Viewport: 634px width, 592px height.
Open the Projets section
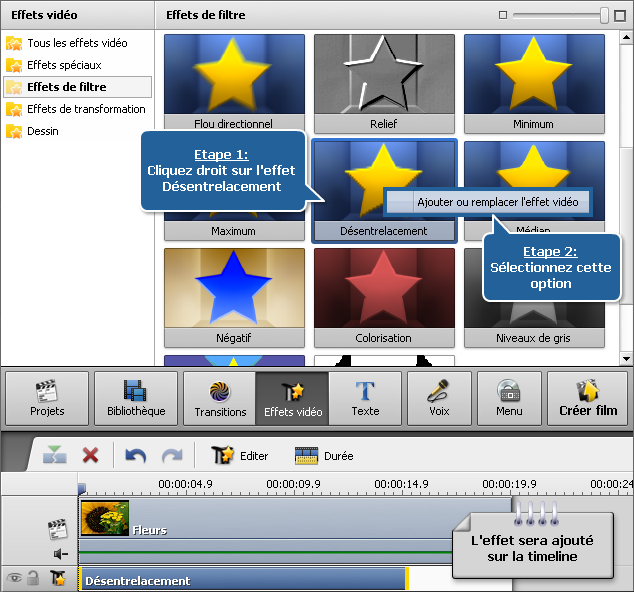point(47,399)
